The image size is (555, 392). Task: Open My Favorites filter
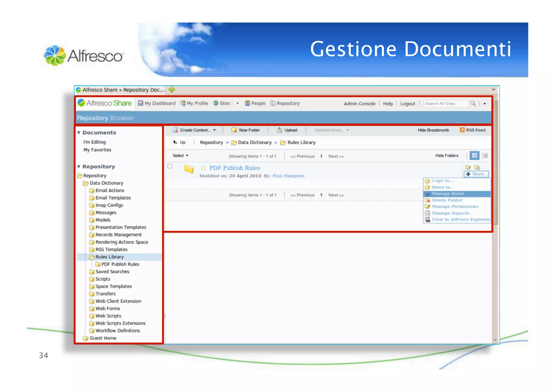tap(97, 150)
